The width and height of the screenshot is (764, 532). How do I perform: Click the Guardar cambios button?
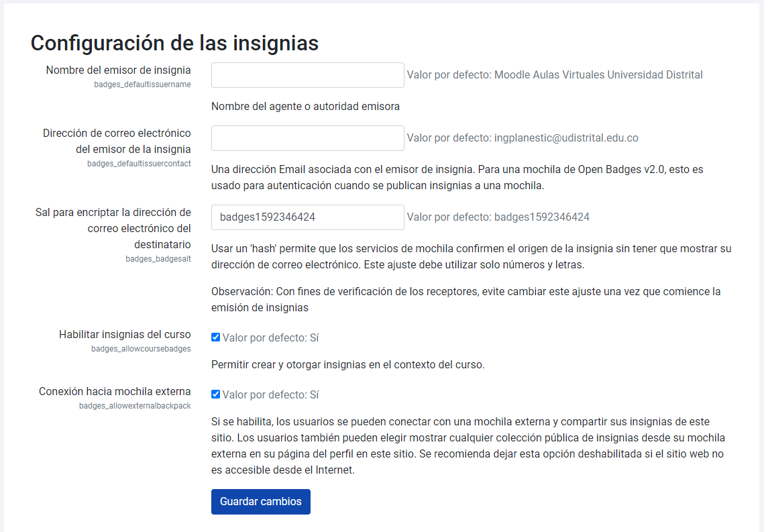click(x=260, y=501)
